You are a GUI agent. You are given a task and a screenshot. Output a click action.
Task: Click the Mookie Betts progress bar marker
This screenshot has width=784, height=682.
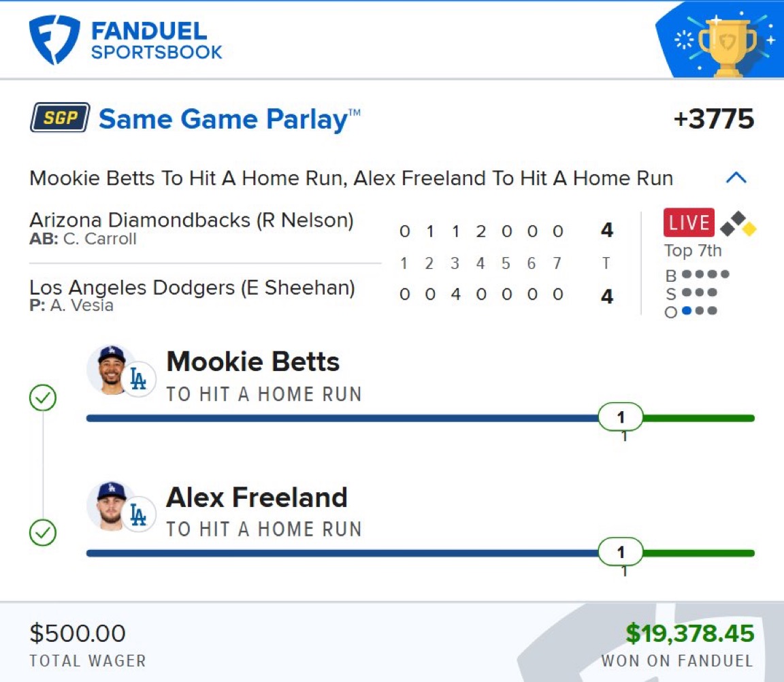pos(620,417)
